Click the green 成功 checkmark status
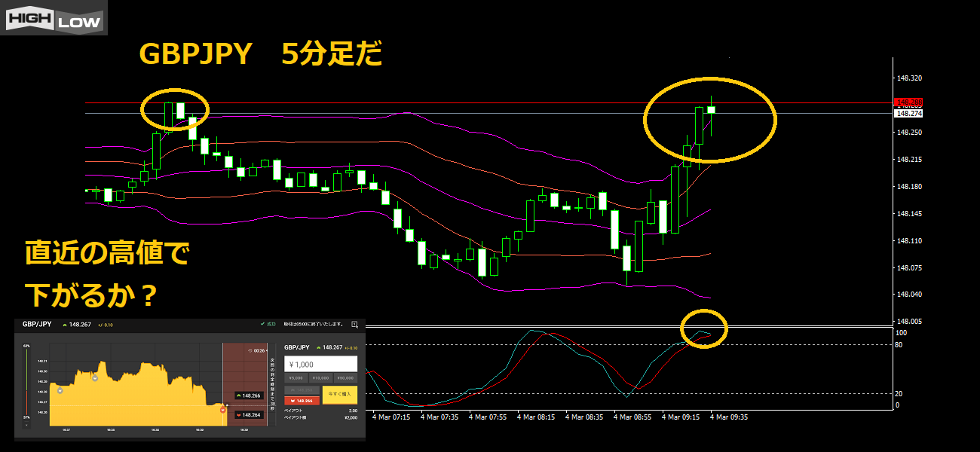The height and width of the screenshot is (452, 980). tap(265, 325)
